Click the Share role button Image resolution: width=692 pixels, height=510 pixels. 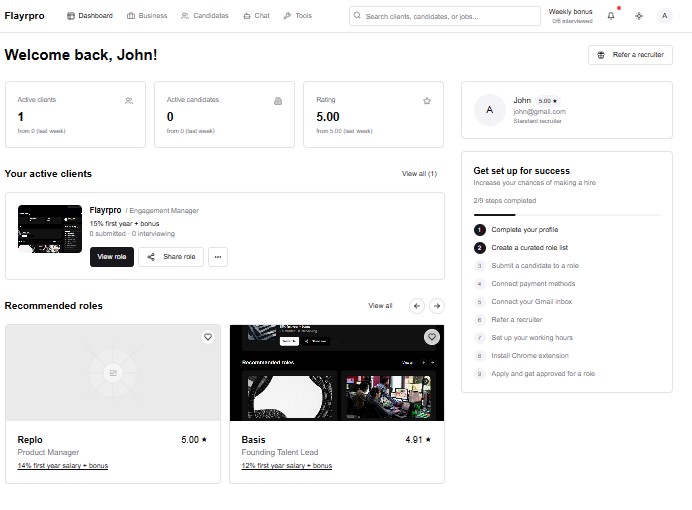point(171,257)
